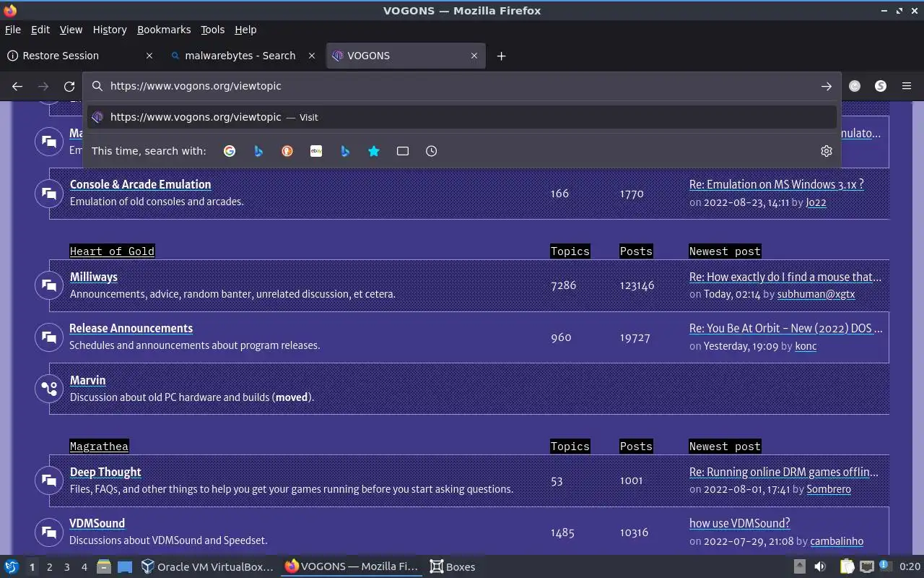Open the Firefox hamburger menu
Screen dimensions: 924x578
[x=907, y=86]
